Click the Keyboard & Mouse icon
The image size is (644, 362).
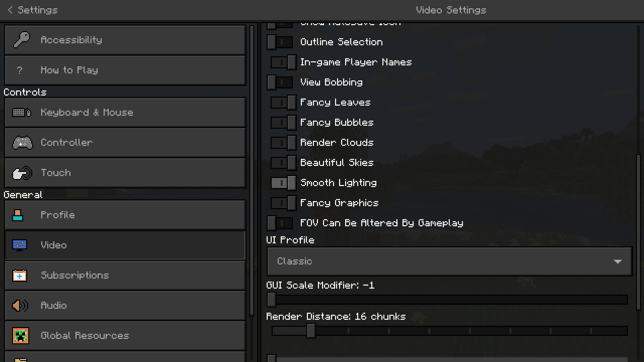point(21,112)
